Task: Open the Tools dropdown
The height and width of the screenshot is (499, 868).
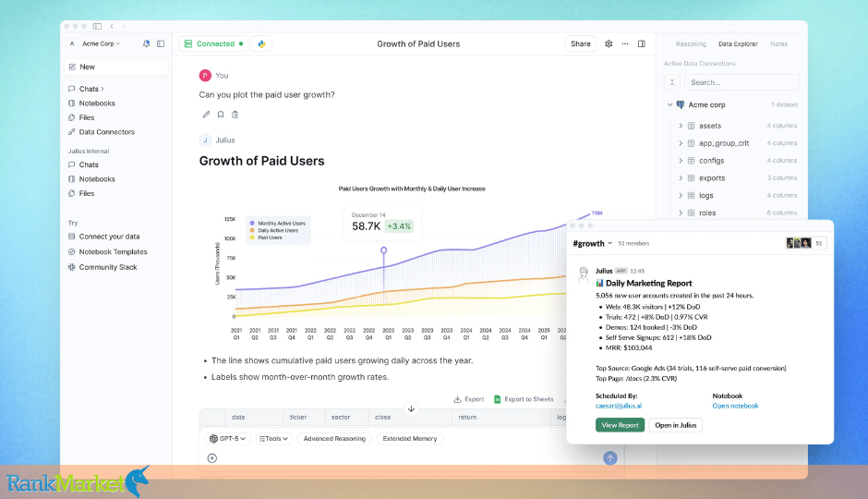Action: [273, 439]
